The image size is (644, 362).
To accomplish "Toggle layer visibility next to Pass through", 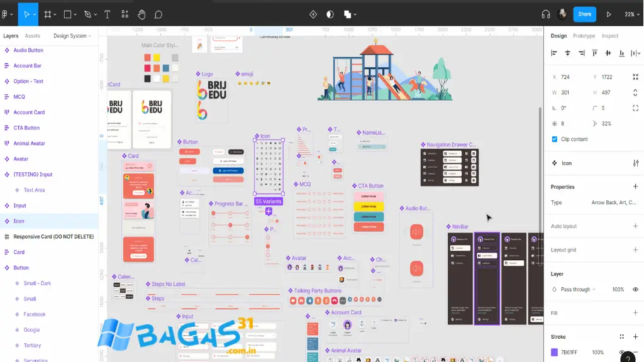I will coord(635,290).
